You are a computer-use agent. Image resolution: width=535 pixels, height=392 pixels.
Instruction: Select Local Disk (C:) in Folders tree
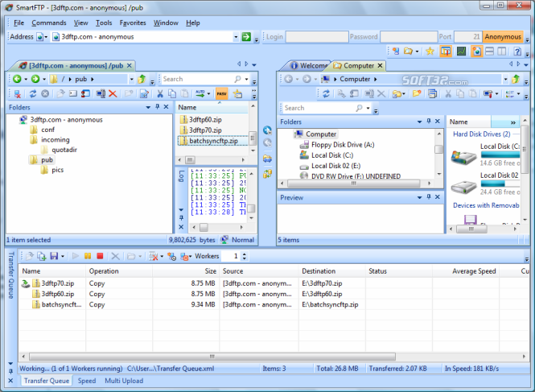click(x=332, y=155)
